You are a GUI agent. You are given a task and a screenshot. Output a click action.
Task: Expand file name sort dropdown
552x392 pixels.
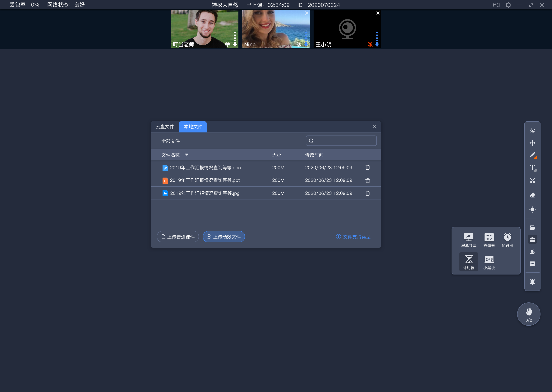(187, 154)
